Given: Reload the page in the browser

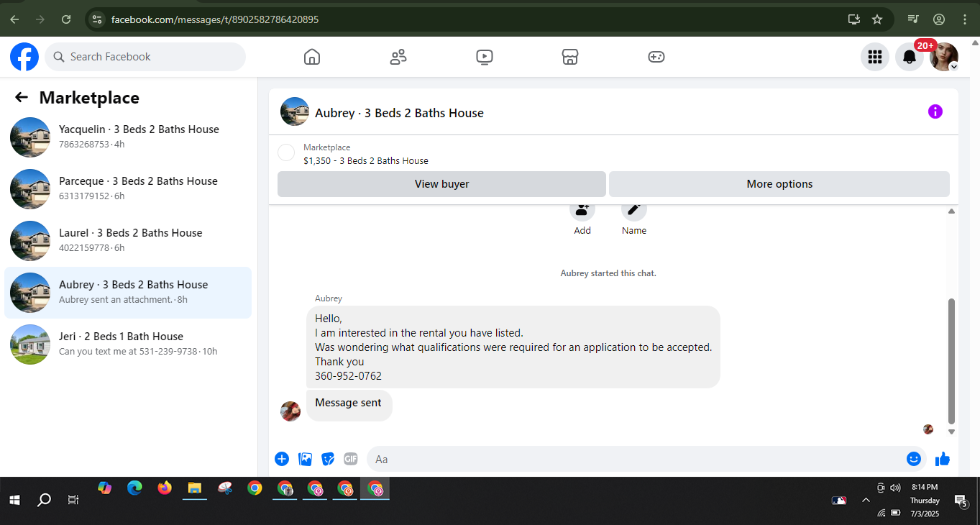Looking at the screenshot, I should [x=66, y=19].
